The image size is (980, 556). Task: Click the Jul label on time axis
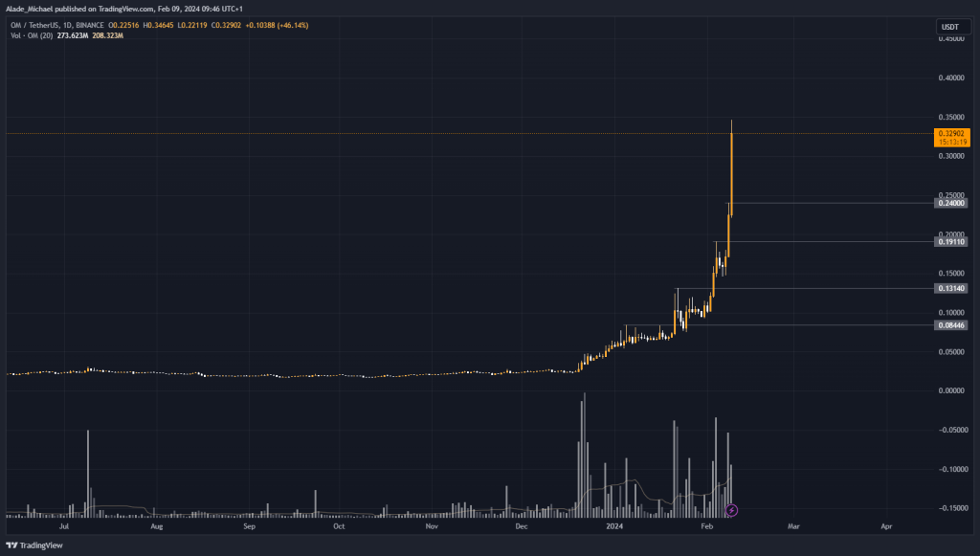64,526
